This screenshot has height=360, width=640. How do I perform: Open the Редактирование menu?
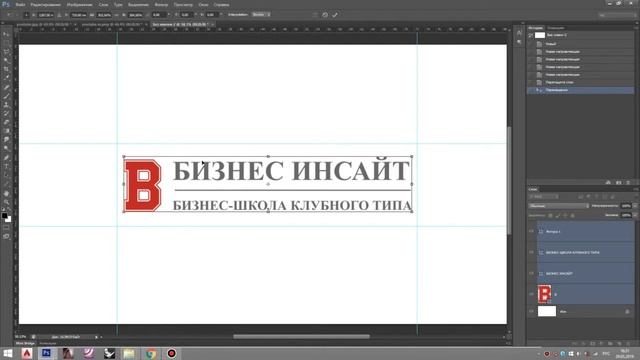(46, 5)
